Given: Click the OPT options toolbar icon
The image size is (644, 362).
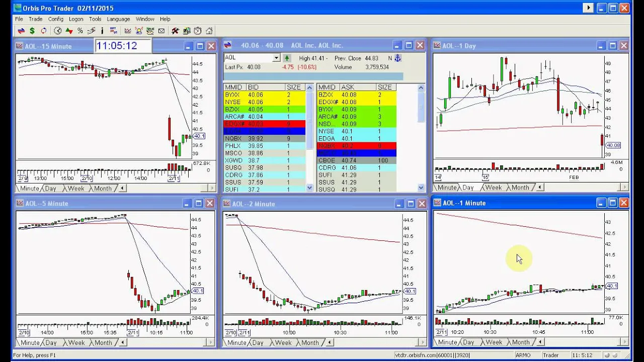Looking at the screenshot, I should [x=113, y=31].
